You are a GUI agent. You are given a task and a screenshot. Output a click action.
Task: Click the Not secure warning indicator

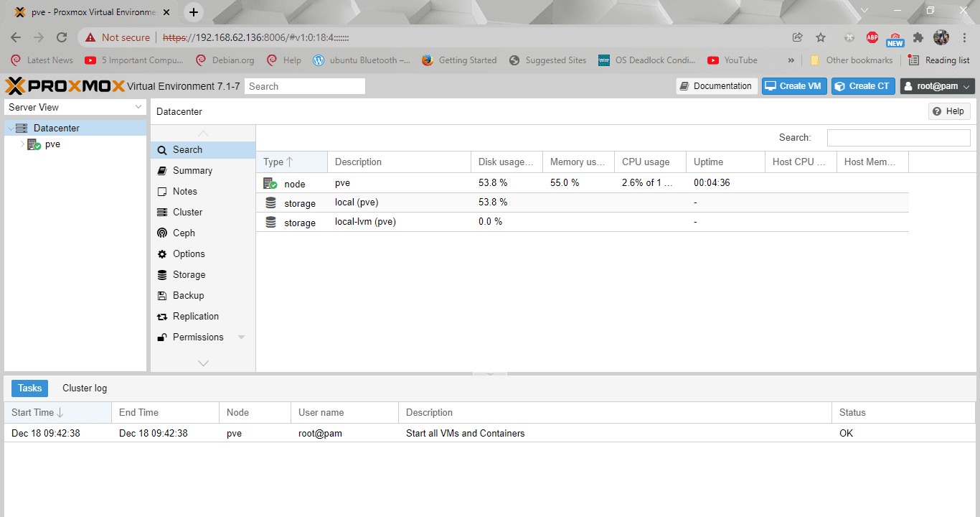[x=118, y=37]
